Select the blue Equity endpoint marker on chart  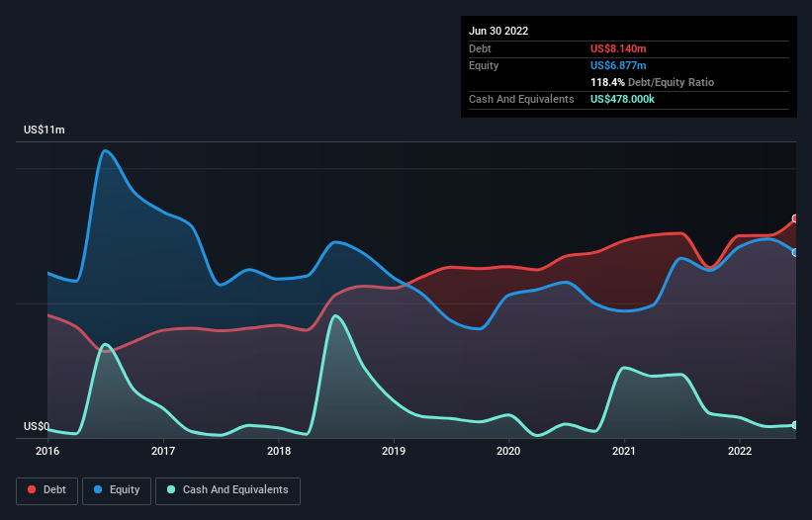tap(795, 252)
